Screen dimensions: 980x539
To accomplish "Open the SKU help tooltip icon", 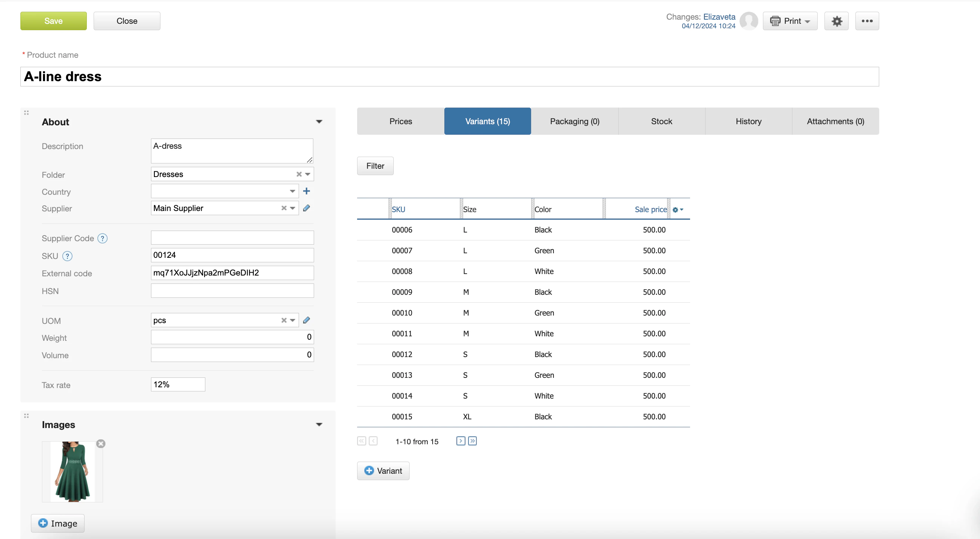I will pos(67,256).
